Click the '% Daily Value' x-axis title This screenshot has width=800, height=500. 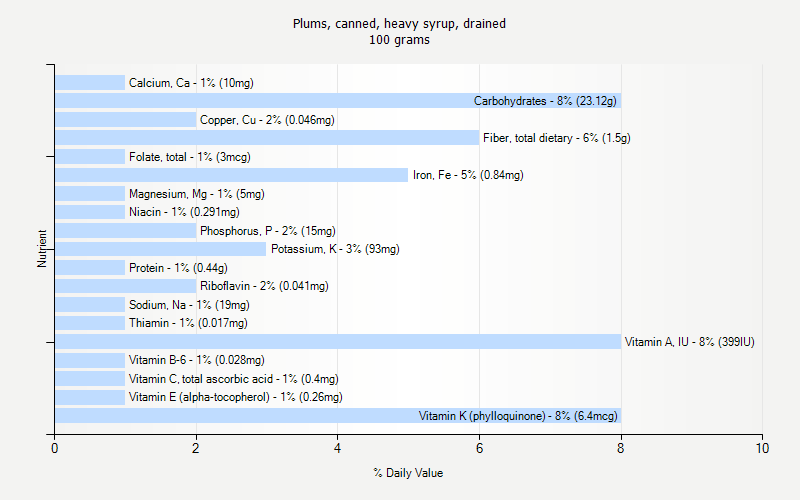tap(408, 473)
